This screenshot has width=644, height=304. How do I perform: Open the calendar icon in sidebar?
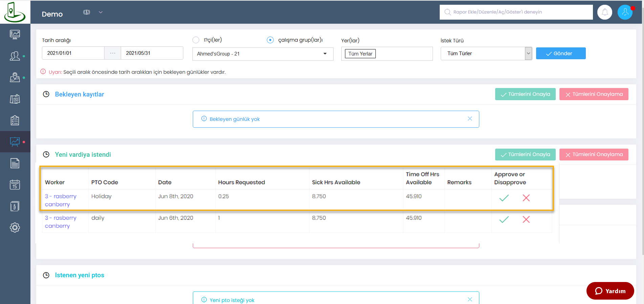pos(15,184)
